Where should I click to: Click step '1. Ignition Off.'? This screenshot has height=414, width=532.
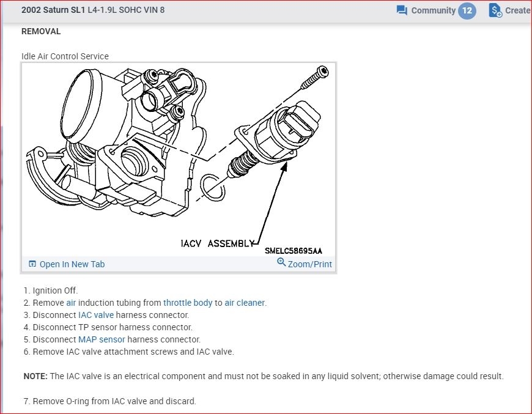point(51,290)
